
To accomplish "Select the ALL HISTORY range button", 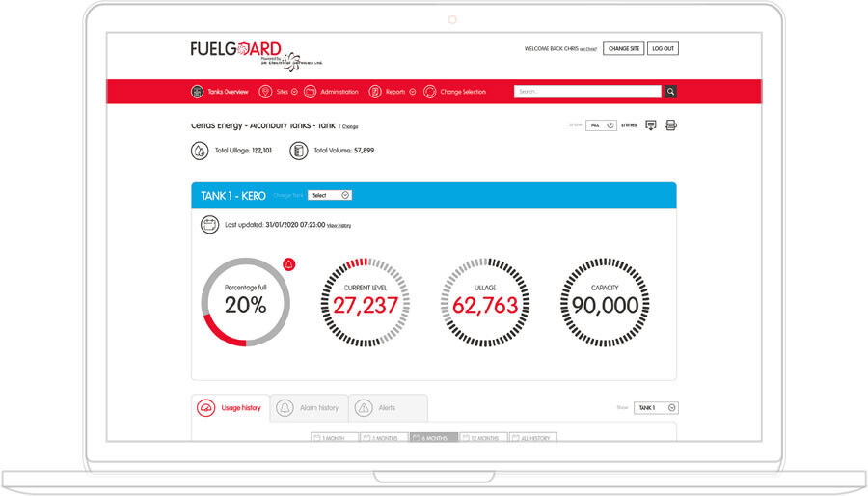I will coord(533,437).
